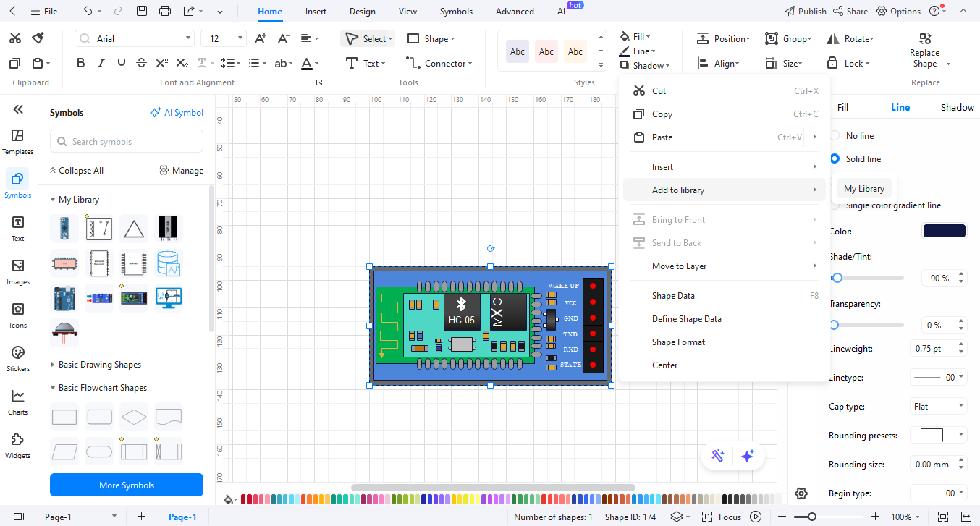Click the first Abc style preset
Viewport: 980px width, 526px height.
[518, 51]
